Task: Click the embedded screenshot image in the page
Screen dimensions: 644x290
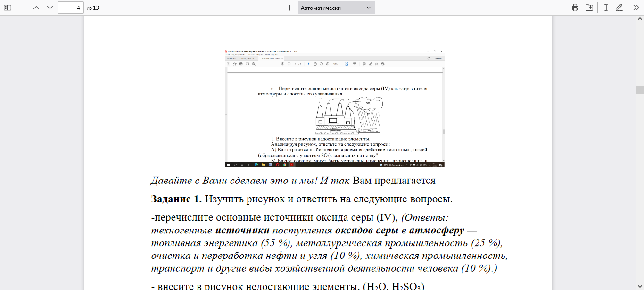Action: 335,108
